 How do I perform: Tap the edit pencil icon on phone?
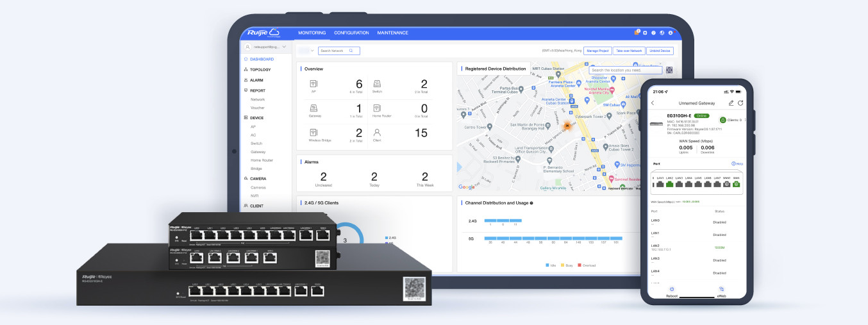731,103
